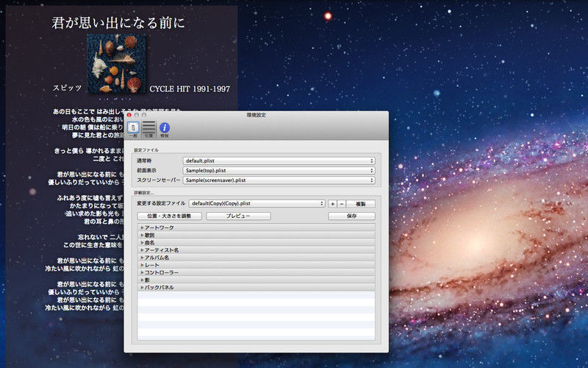The height and width of the screenshot is (368, 588).
Task: Click the album name CYCLE HIT 1991-1997
Action: (x=190, y=89)
